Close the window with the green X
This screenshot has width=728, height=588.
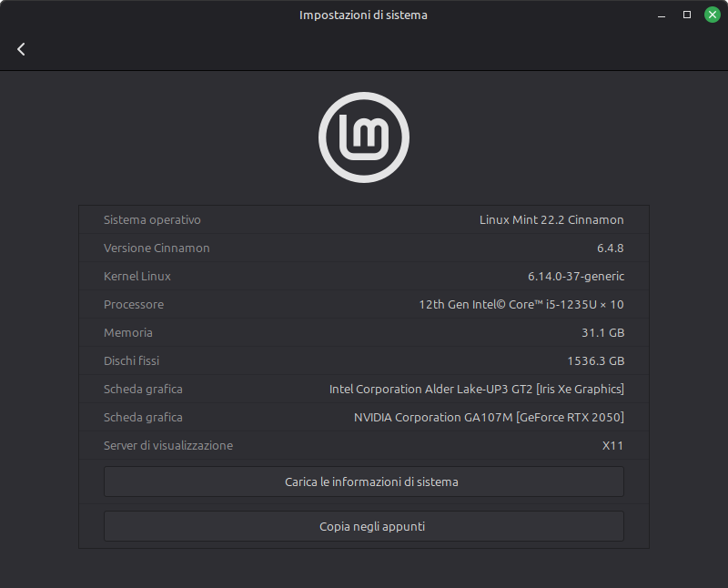pyautogui.click(x=712, y=15)
